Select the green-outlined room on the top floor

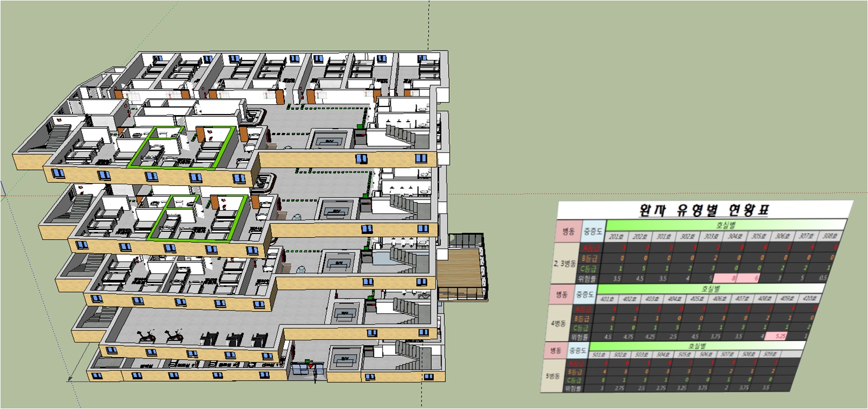[183, 149]
